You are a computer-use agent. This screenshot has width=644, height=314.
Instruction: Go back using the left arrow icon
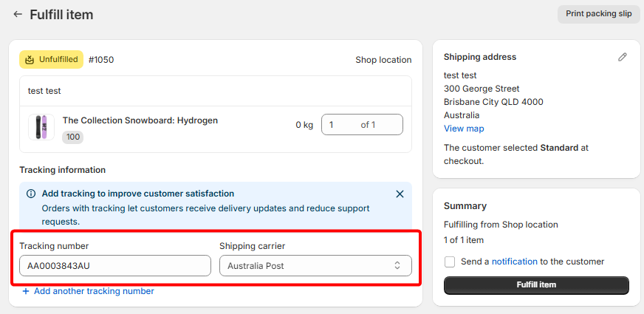click(18, 14)
